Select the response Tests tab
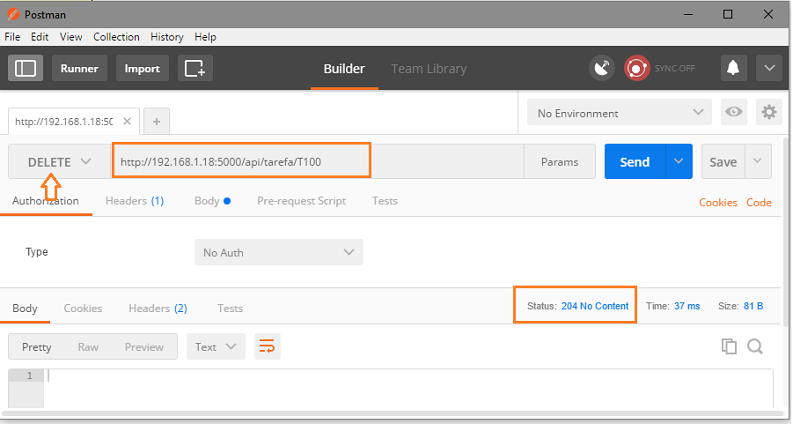Image resolution: width=793 pixels, height=424 pixels. [230, 308]
